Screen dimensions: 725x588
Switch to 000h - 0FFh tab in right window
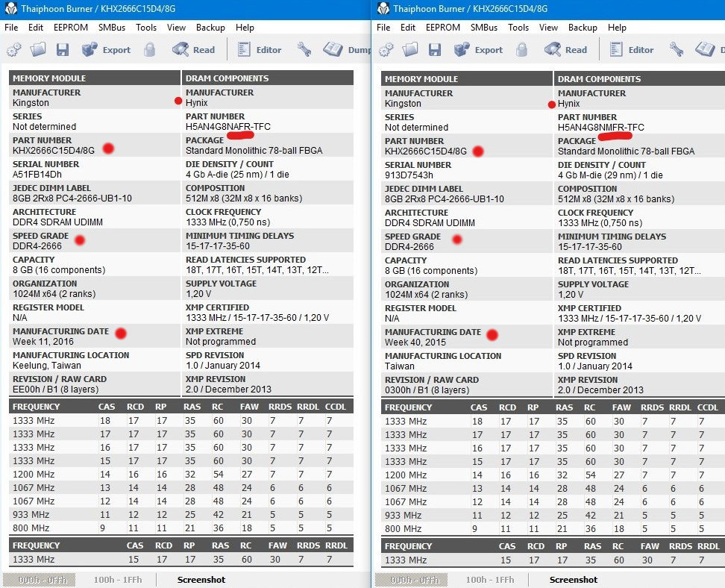tap(412, 580)
